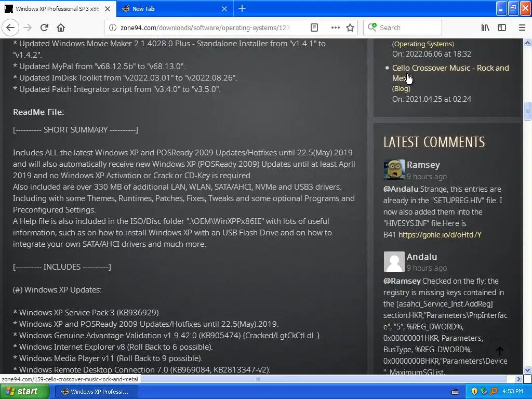Click the (#) Windows XP Updates: heading
The height and width of the screenshot is (399, 532).
[x=57, y=290]
